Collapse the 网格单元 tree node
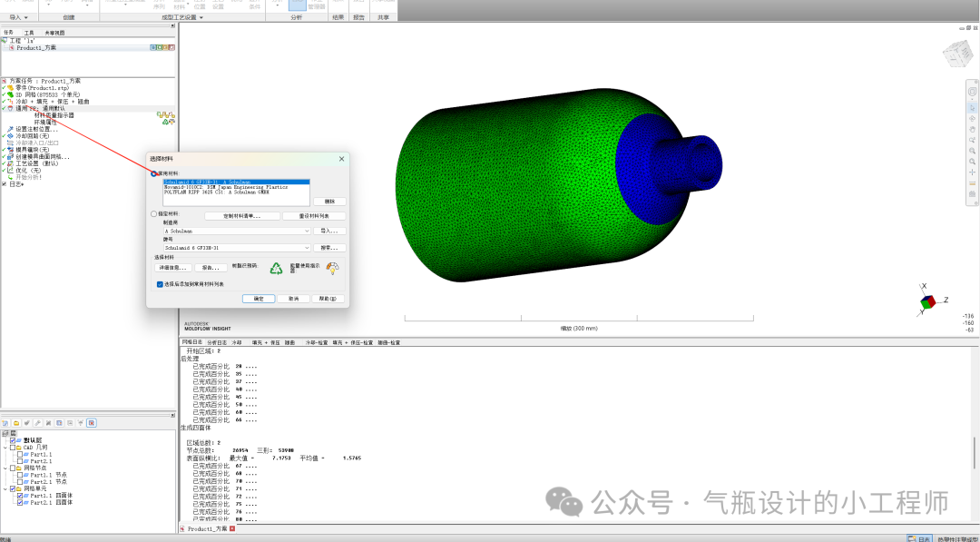This screenshot has width=980, height=542. [5, 488]
